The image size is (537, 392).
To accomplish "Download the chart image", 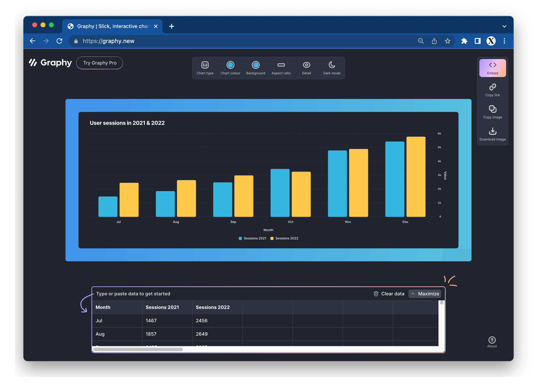I will click(x=492, y=134).
